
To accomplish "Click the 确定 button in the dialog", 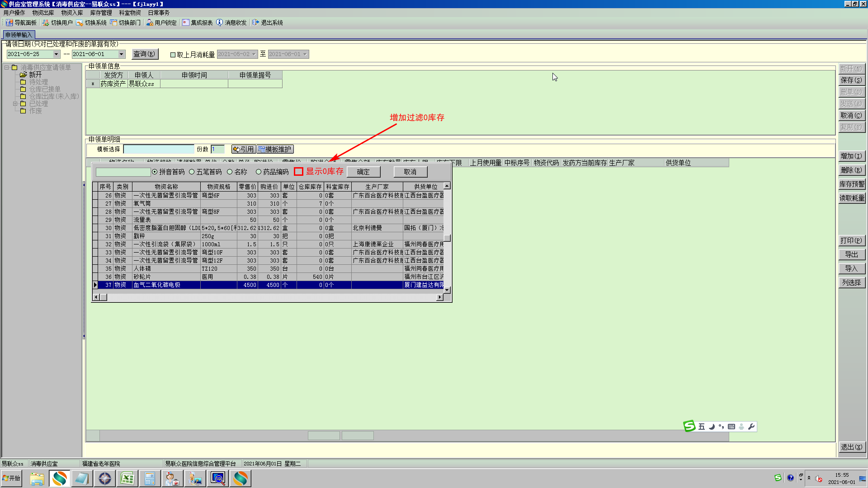I will point(363,172).
